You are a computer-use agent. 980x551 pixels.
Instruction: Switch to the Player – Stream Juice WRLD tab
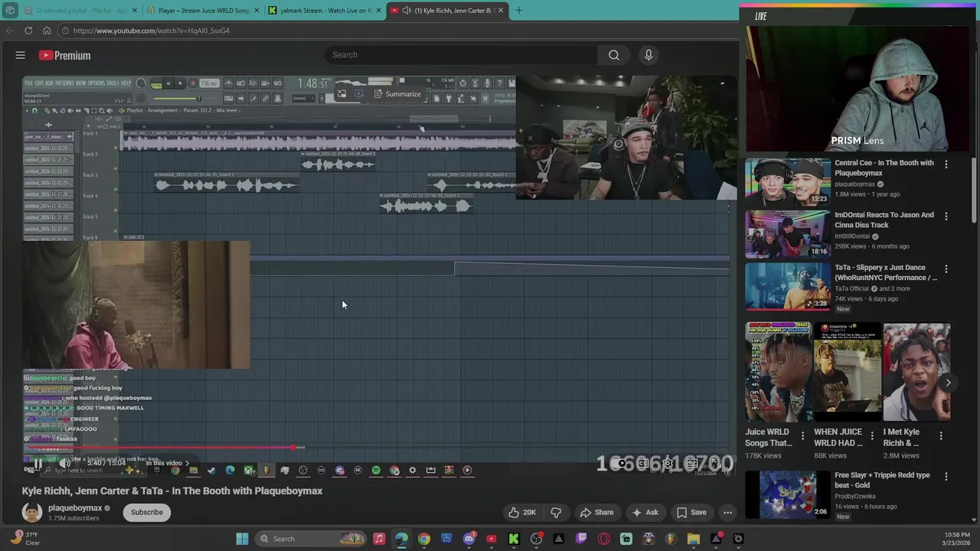click(202, 11)
